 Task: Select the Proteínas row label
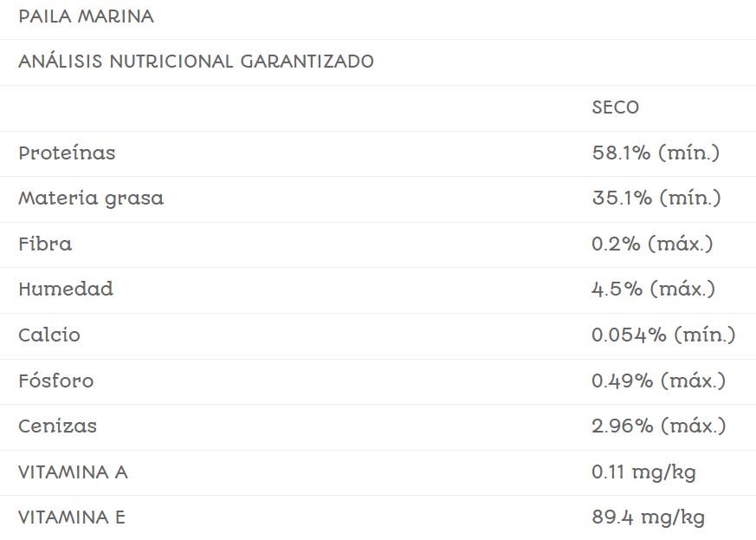click(67, 153)
